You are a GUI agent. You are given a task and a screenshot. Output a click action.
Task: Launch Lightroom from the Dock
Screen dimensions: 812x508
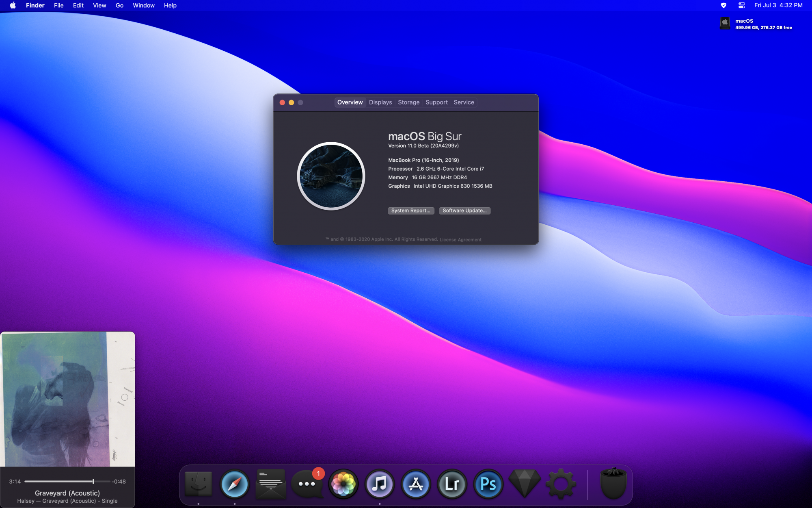click(x=452, y=484)
